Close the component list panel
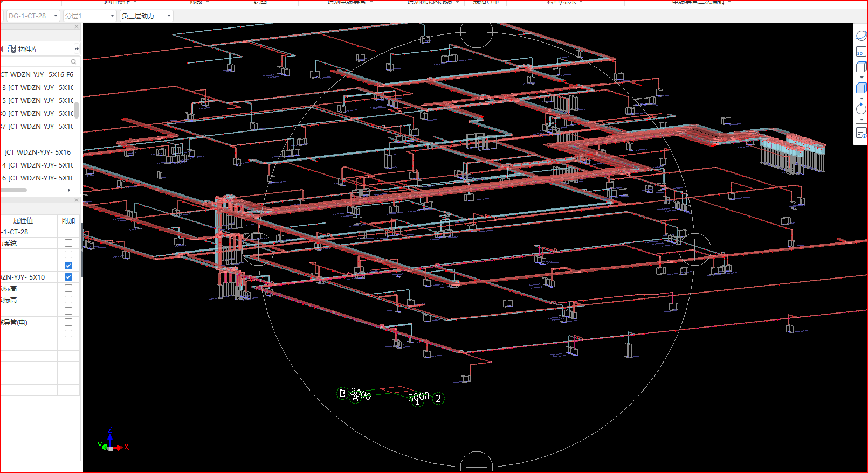 (x=76, y=26)
